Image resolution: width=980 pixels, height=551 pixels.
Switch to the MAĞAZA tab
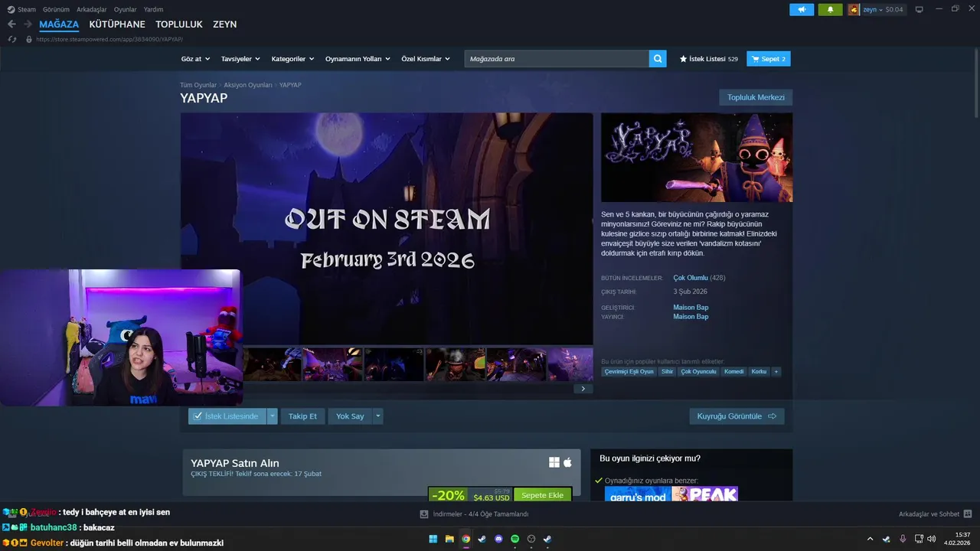tap(59, 24)
